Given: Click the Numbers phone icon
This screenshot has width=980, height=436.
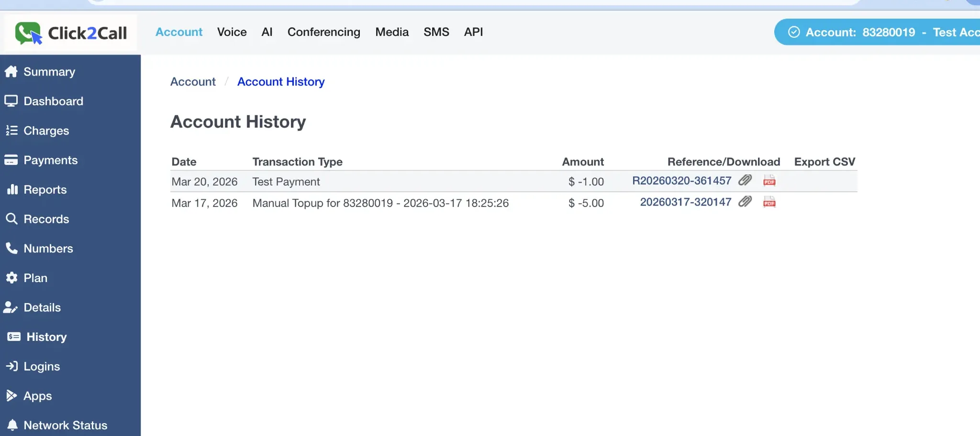Looking at the screenshot, I should (x=12, y=248).
